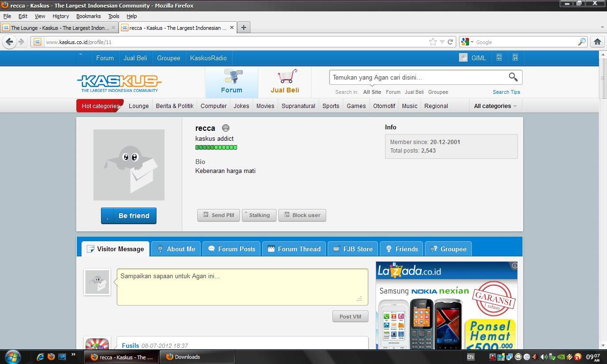607x364 pixels.
Task: Open the Jual Beli shopping cart icon
Action: (x=285, y=82)
